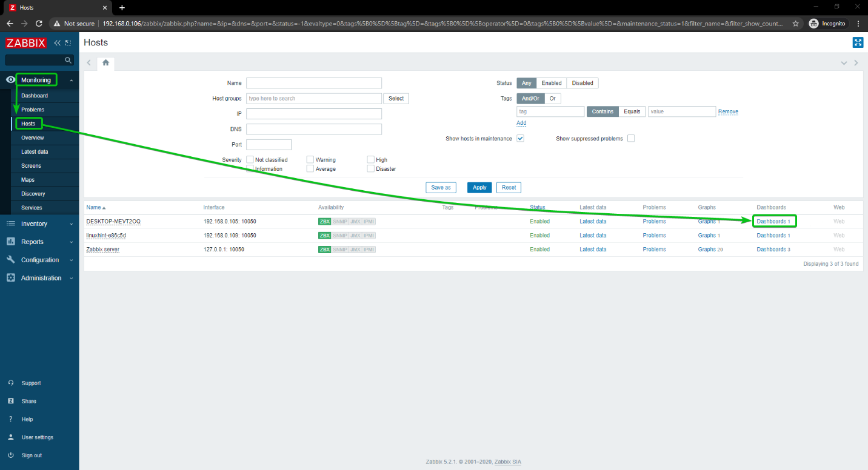Image resolution: width=868 pixels, height=470 pixels.
Task: Click the host Name input field
Action: click(x=314, y=83)
